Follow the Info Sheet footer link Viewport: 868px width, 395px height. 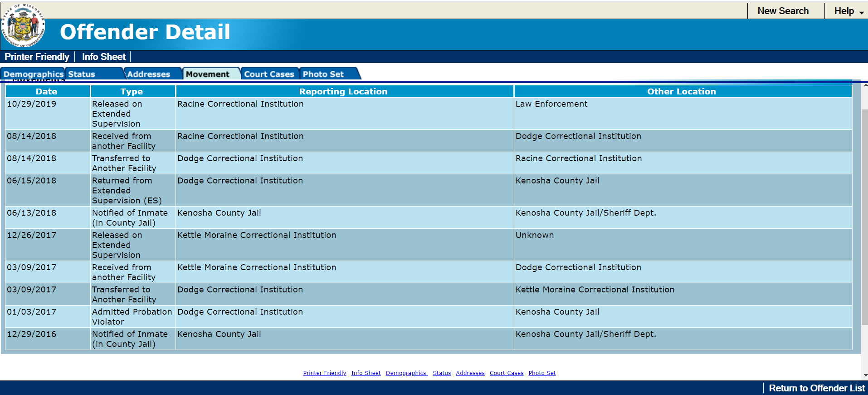366,373
